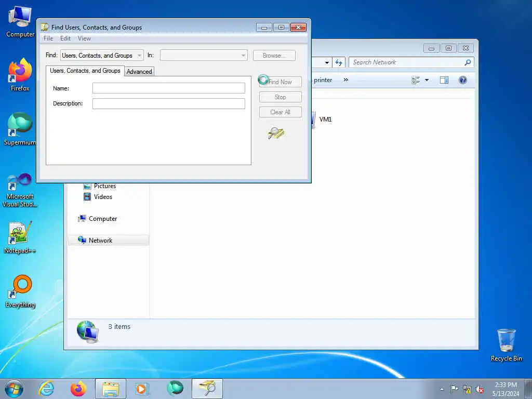Show more toolbar commands chevron

(x=345, y=79)
